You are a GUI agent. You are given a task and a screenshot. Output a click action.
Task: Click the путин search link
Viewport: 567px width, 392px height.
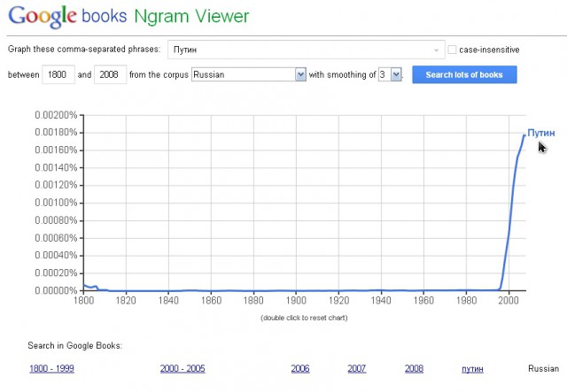(472, 369)
